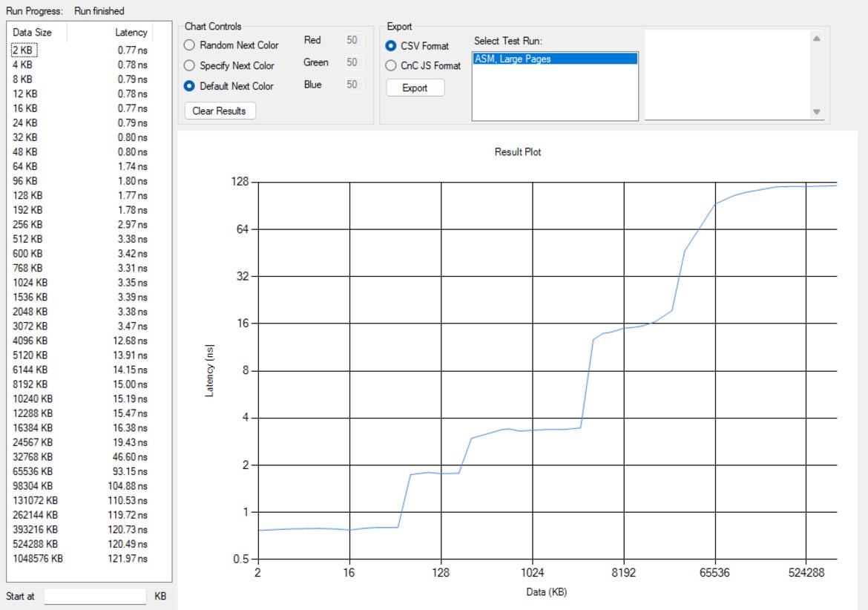Select the 48 KB row
Image resolution: width=868 pixels, height=610 pixels.
(80, 151)
